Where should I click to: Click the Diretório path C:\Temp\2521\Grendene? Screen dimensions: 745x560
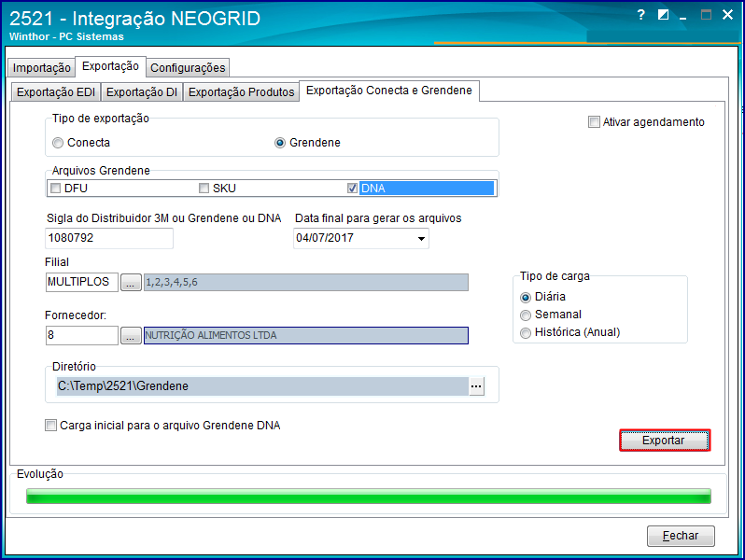[262, 386]
